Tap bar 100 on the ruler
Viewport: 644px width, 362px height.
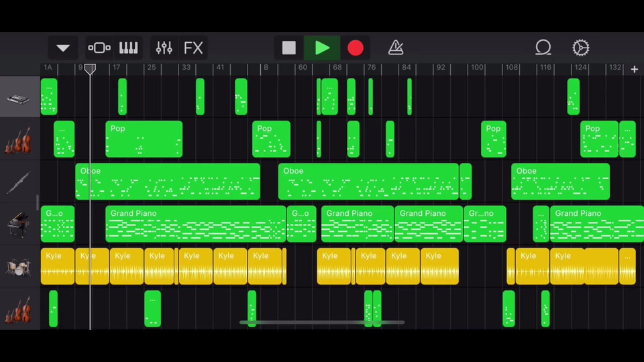pyautogui.click(x=477, y=67)
